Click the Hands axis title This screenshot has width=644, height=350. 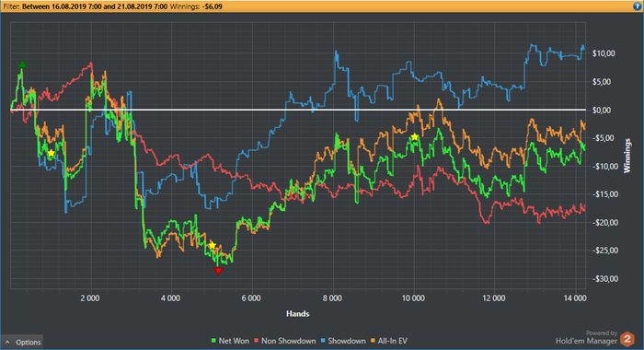click(x=298, y=314)
